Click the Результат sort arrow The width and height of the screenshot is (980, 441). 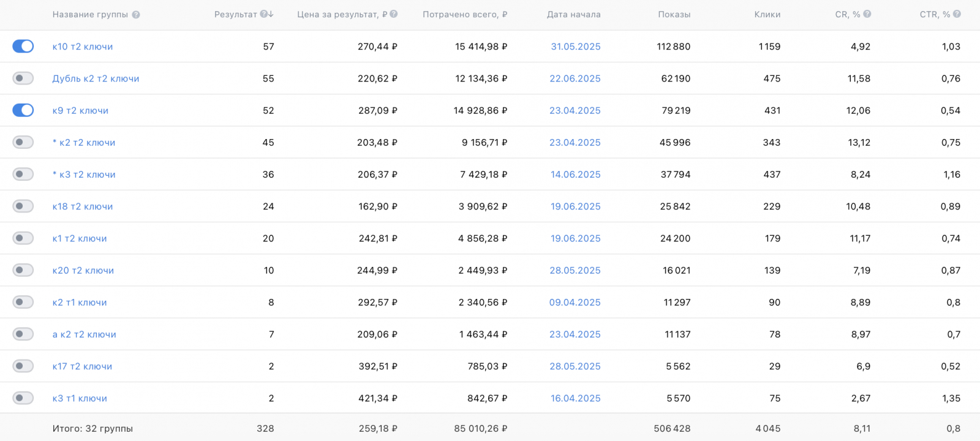click(x=271, y=14)
